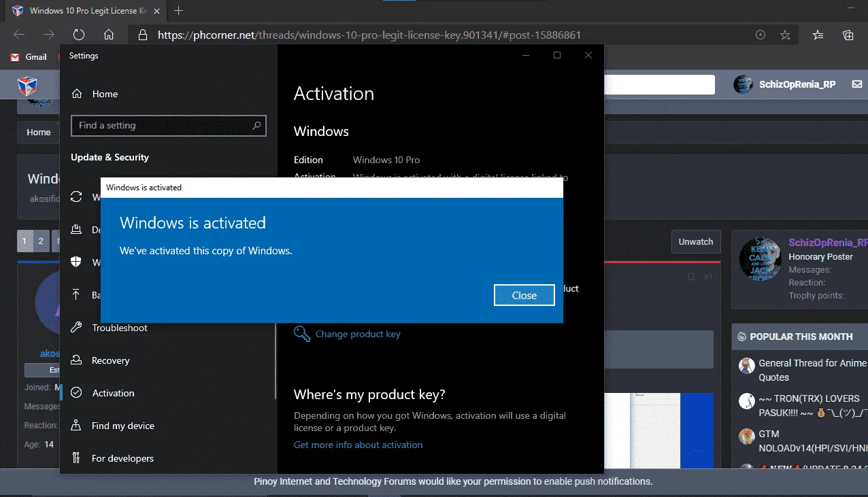
Task: Go to the browser Home page
Action: (x=109, y=35)
